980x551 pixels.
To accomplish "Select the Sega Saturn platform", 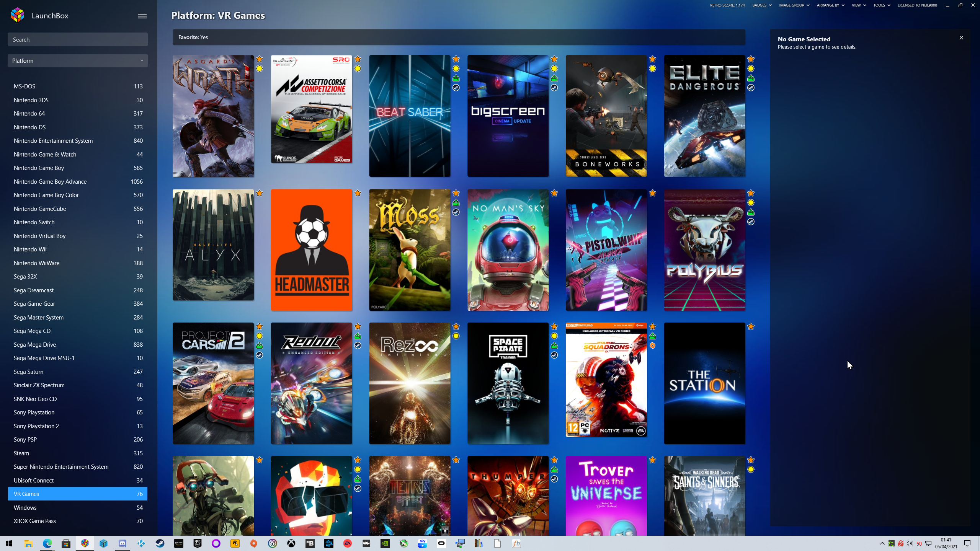I will (x=78, y=372).
